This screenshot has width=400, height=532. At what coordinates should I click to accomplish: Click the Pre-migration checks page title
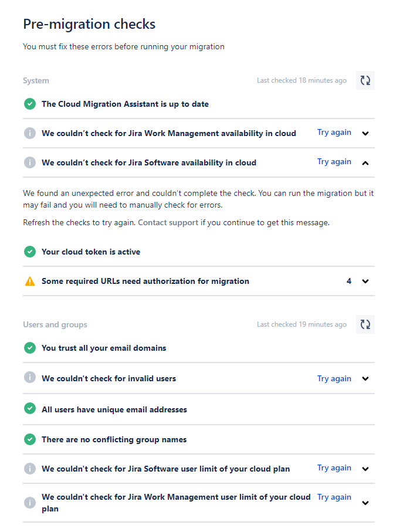click(89, 25)
